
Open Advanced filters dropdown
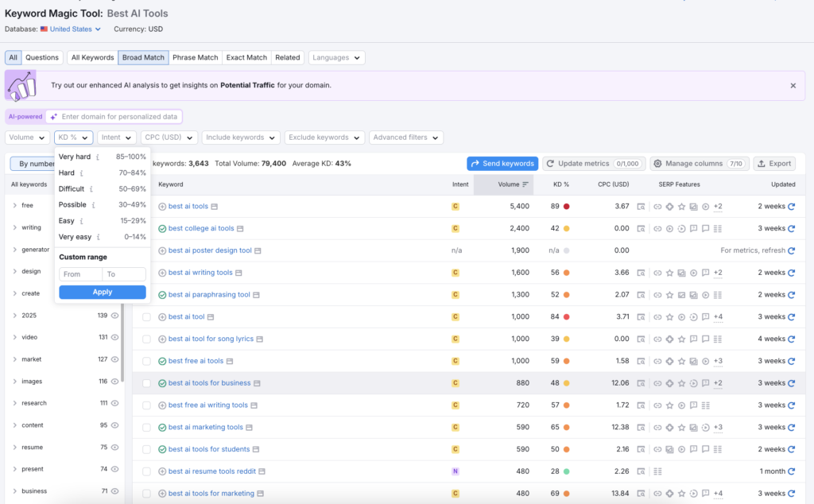point(406,138)
